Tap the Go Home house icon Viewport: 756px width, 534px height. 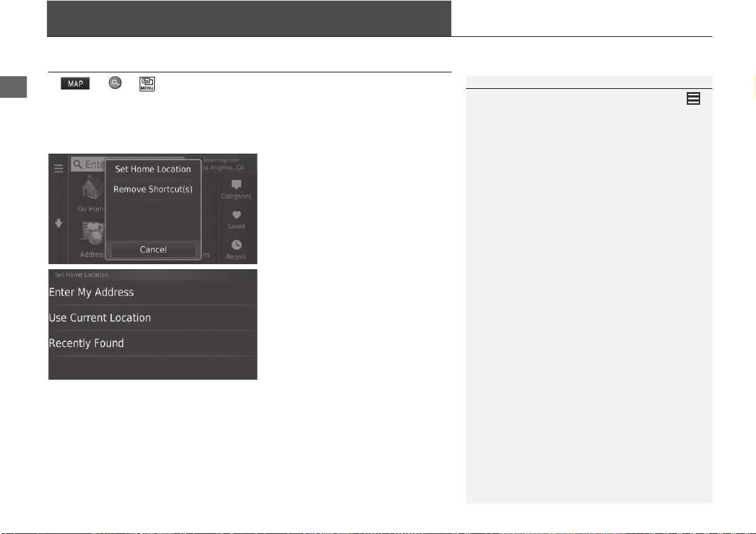[91, 188]
